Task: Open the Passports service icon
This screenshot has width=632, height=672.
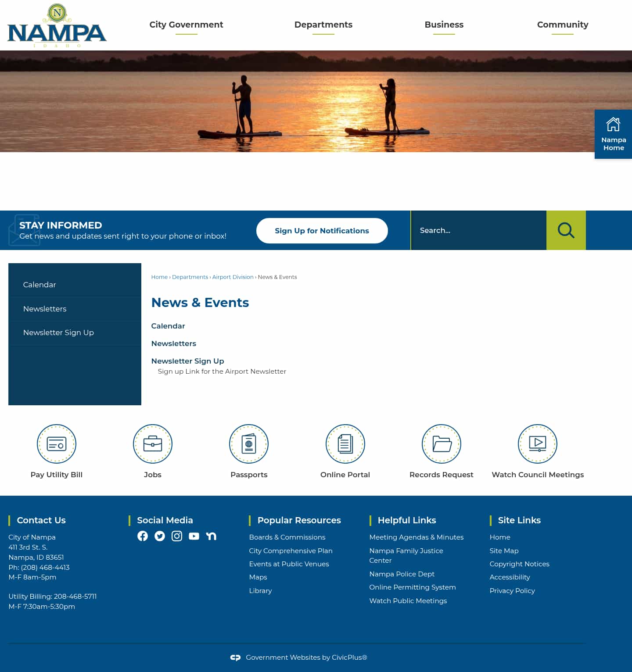Action: [248, 443]
